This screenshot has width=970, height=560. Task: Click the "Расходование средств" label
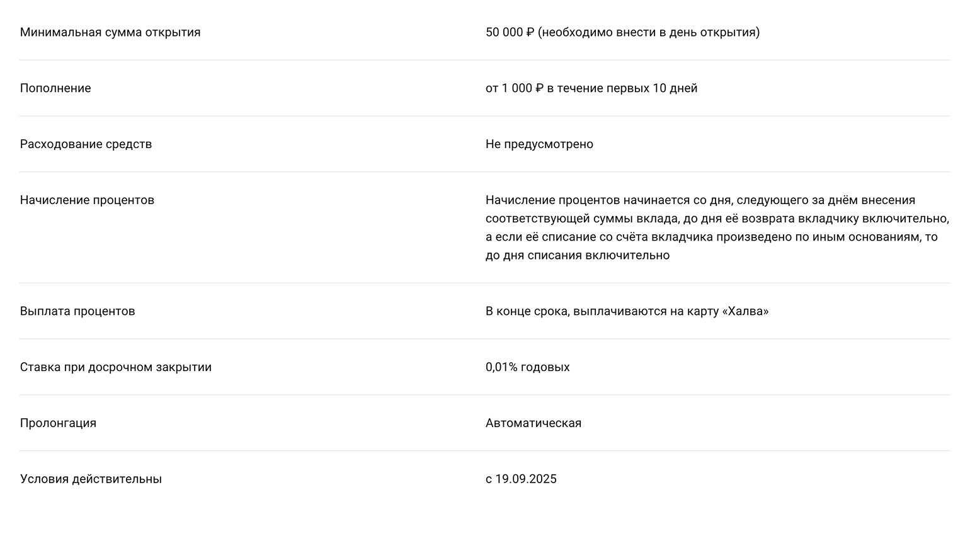pyautogui.click(x=86, y=144)
